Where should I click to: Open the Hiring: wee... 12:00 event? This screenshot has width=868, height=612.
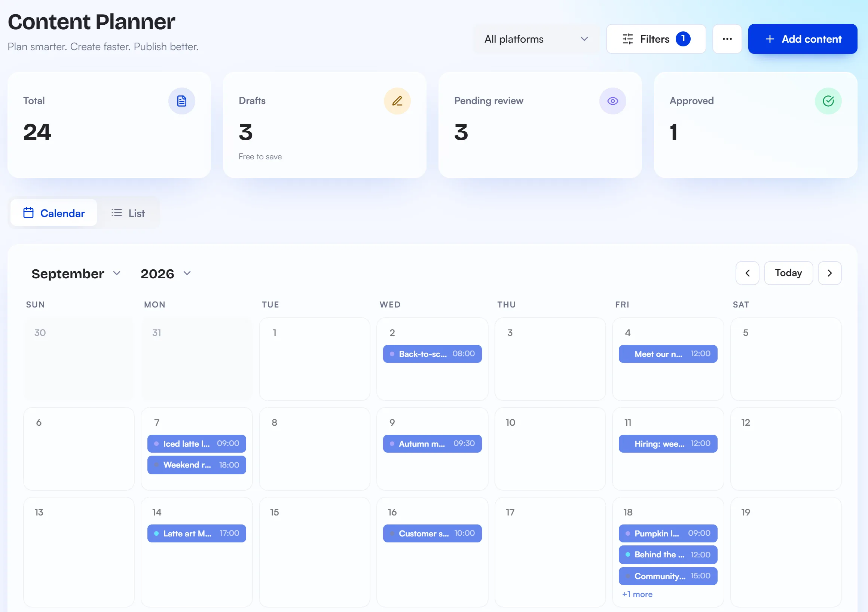pos(667,443)
